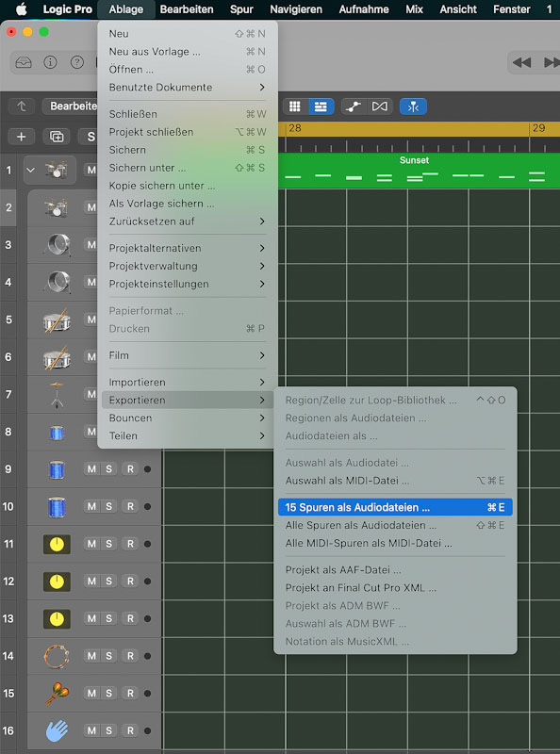Choose Projekt an Final Cut Pro XML
Screen dimensions: 560x754
395,587
